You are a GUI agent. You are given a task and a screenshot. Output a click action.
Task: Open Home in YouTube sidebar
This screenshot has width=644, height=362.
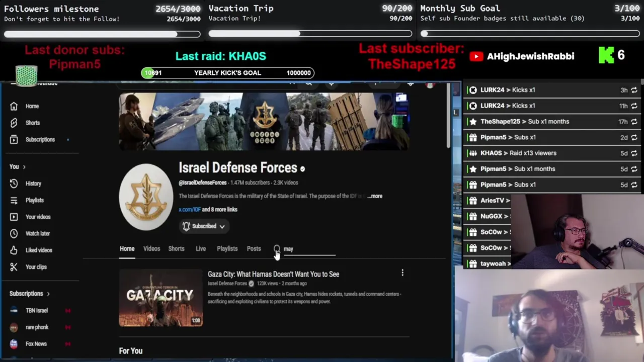point(32,106)
